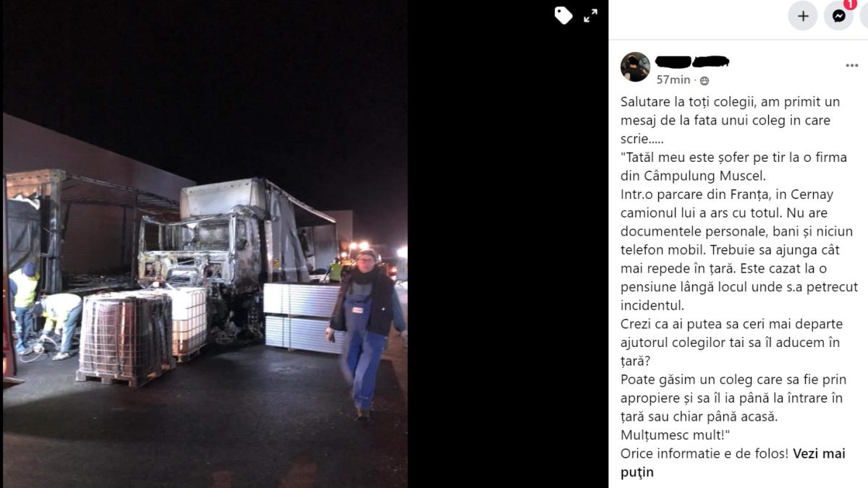Image resolution: width=868 pixels, height=488 pixels.
Task: Click the partially visible circle button beside Messenger
Action: click(x=864, y=15)
